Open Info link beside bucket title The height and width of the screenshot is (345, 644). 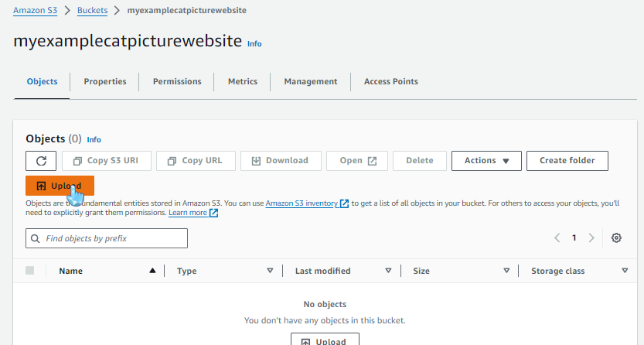coord(254,43)
